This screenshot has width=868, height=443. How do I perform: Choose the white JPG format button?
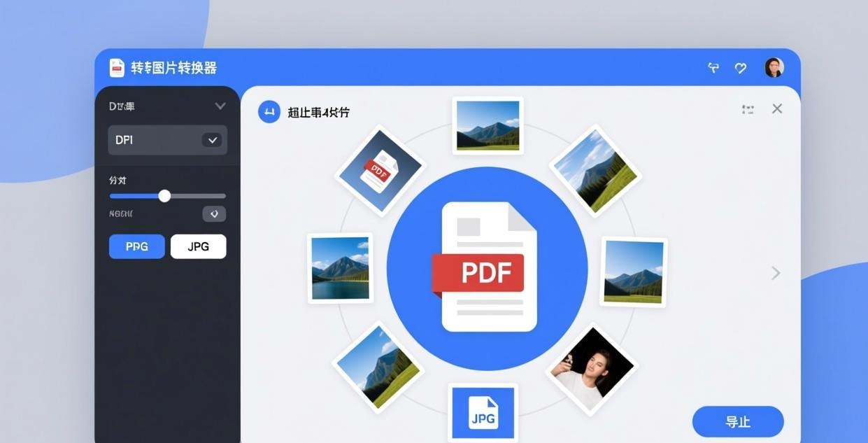tap(199, 246)
